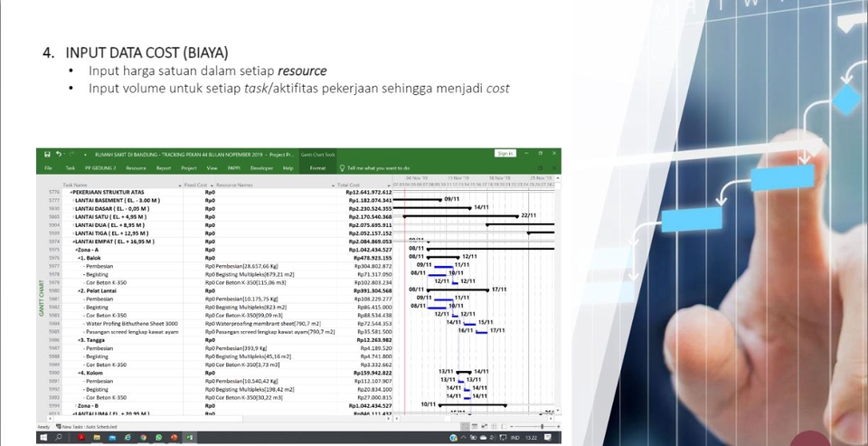Expand the LANTAI SATU summary task

coord(73,217)
